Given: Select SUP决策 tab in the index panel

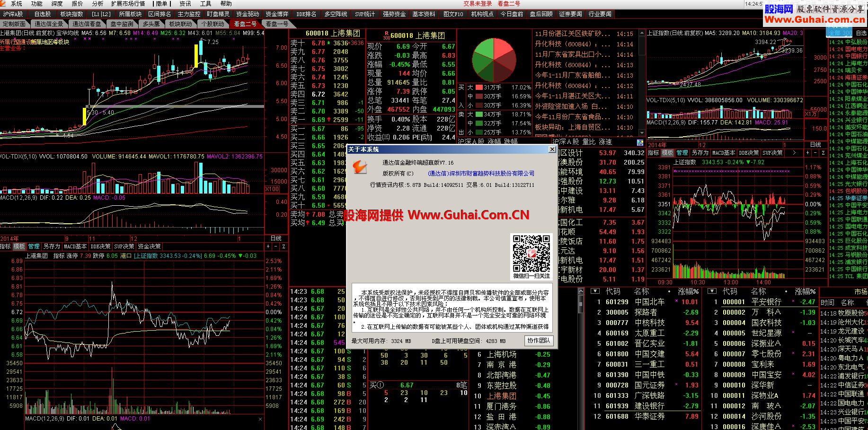Looking at the screenshot, I should [x=772, y=153].
